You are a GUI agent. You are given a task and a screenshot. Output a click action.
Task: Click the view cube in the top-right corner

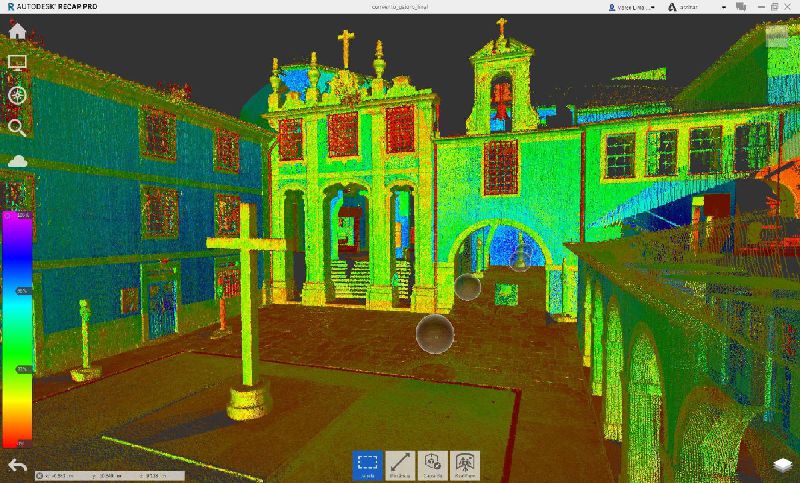[776, 38]
